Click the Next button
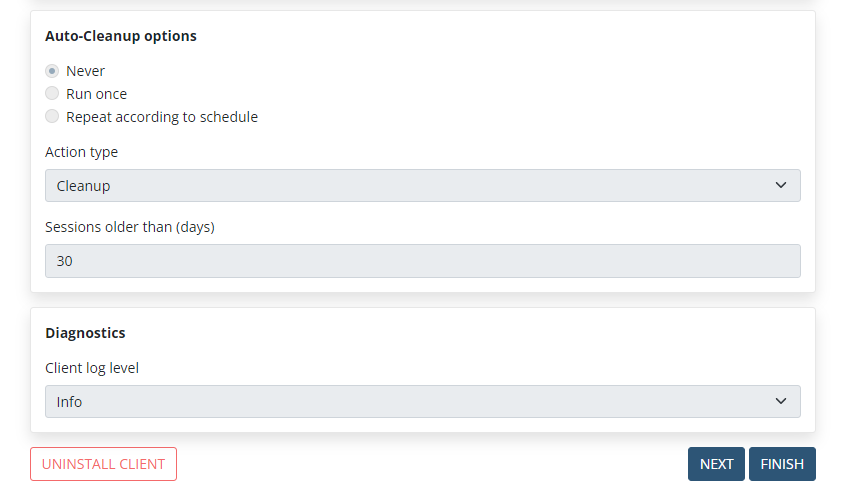The width and height of the screenshot is (849, 493). [x=716, y=464]
